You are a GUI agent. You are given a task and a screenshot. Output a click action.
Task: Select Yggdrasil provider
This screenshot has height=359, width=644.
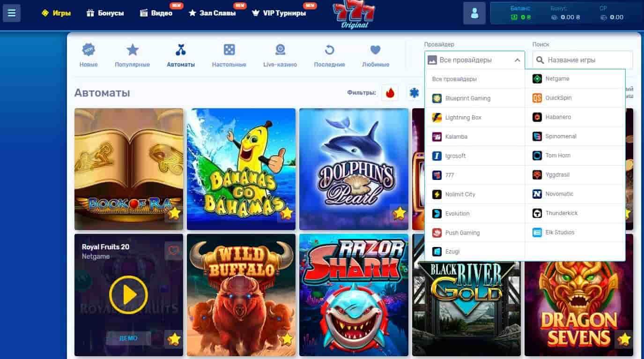[x=575, y=175]
